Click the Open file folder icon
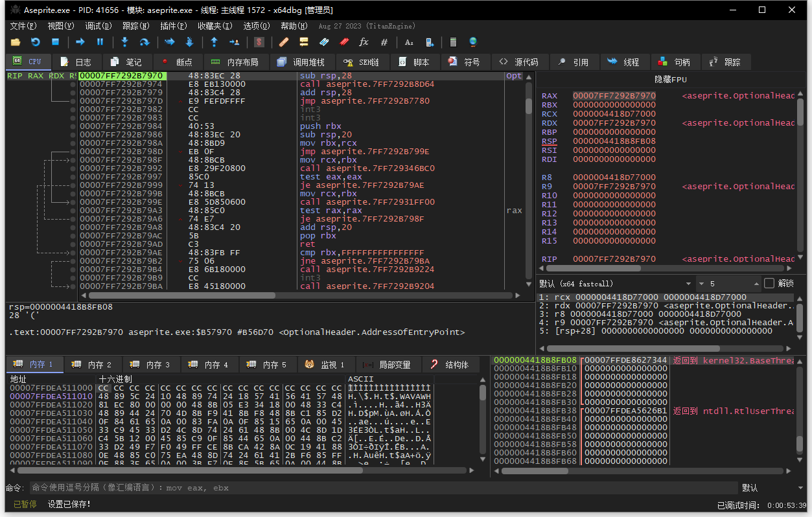This screenshot has width=812, height=517. [x=16, y=42]
